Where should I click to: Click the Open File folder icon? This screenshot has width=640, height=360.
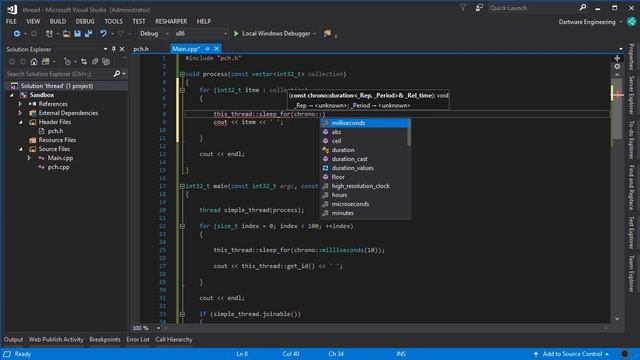pyautogui.click(x=66, y=33)
